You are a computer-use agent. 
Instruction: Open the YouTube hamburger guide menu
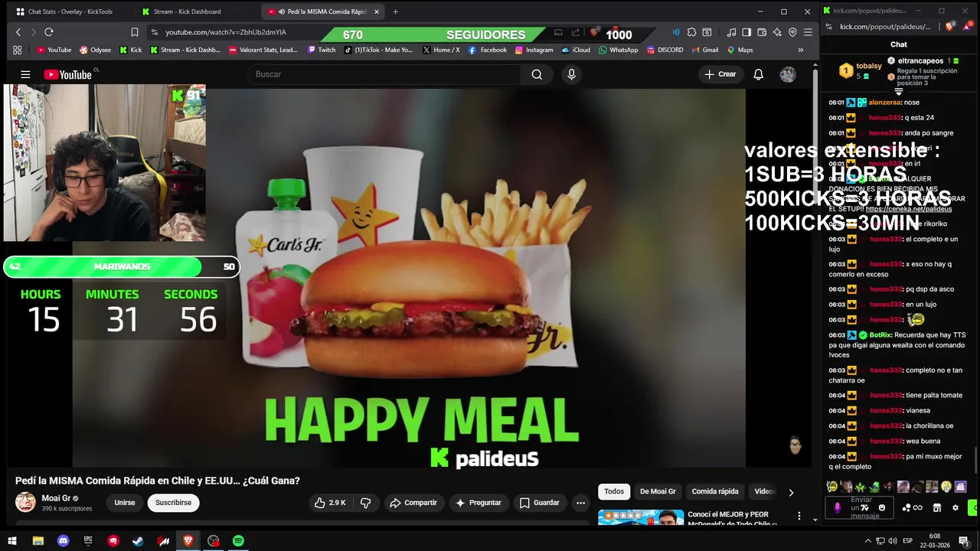click(25, 74)
